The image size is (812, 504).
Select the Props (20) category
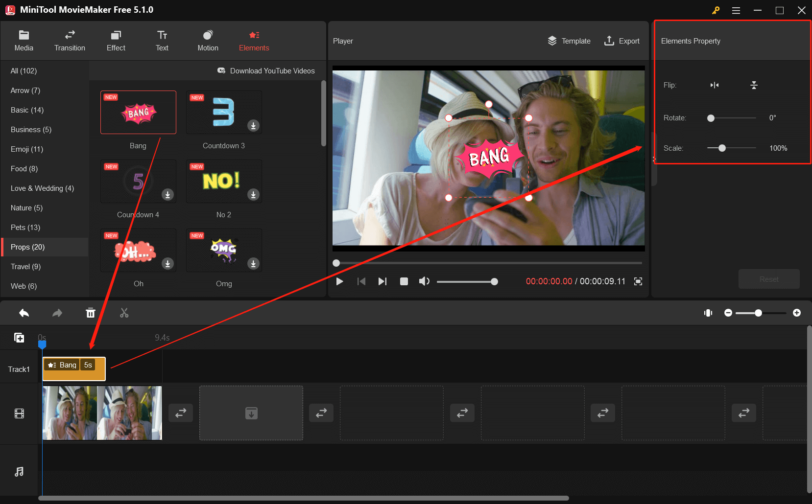pyautogui.click(x=45, y=247)
